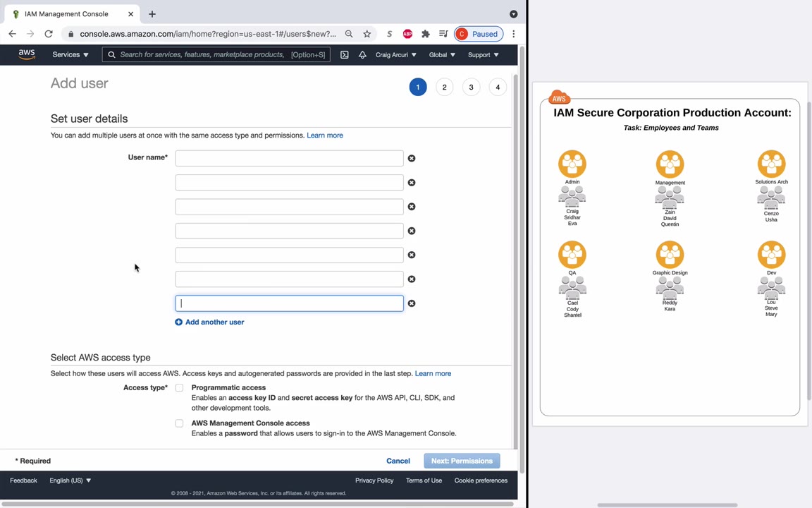The height and width of the screenshot is (508, 812).
Task: Remove the fourth user name row
Action: pos(412,231)
